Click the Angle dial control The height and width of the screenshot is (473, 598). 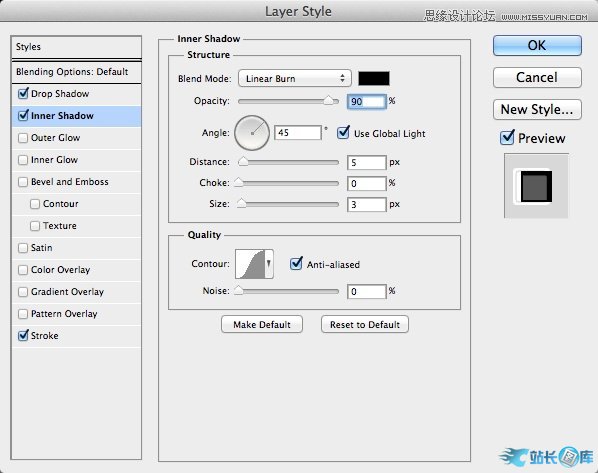pos(252,133)
